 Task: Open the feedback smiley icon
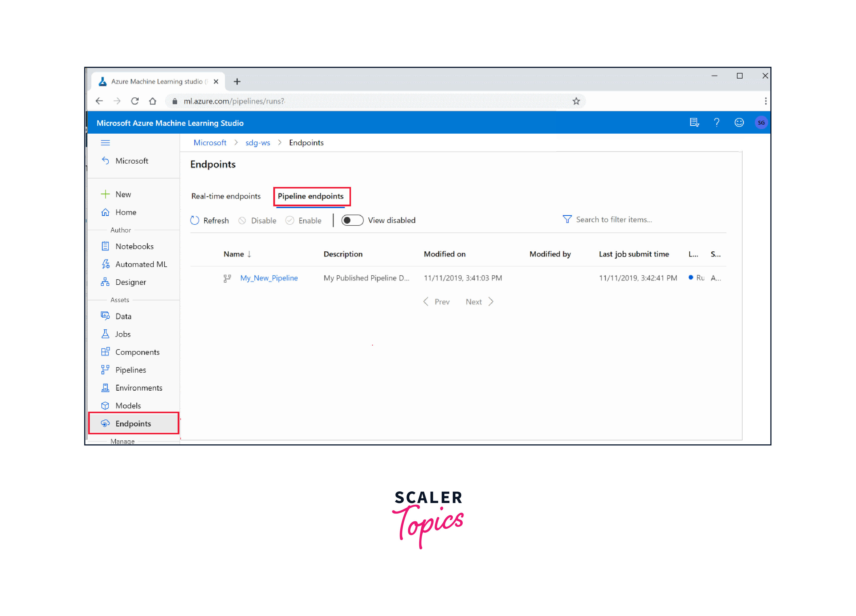coord(739,122)
